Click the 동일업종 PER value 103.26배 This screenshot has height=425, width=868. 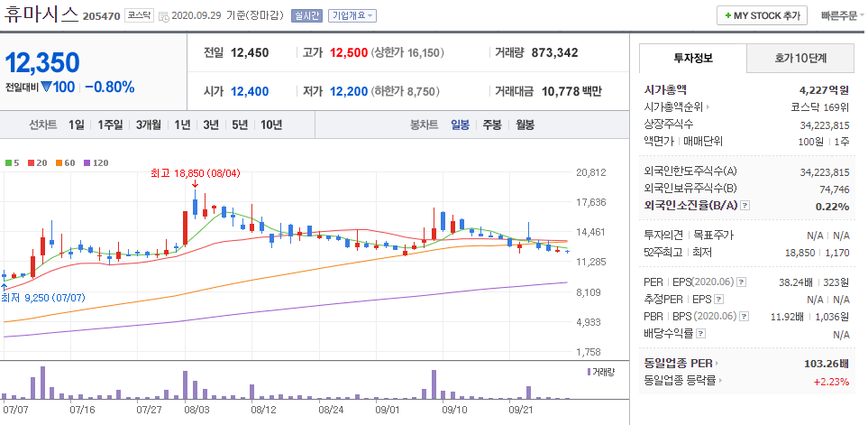[827, 364]
